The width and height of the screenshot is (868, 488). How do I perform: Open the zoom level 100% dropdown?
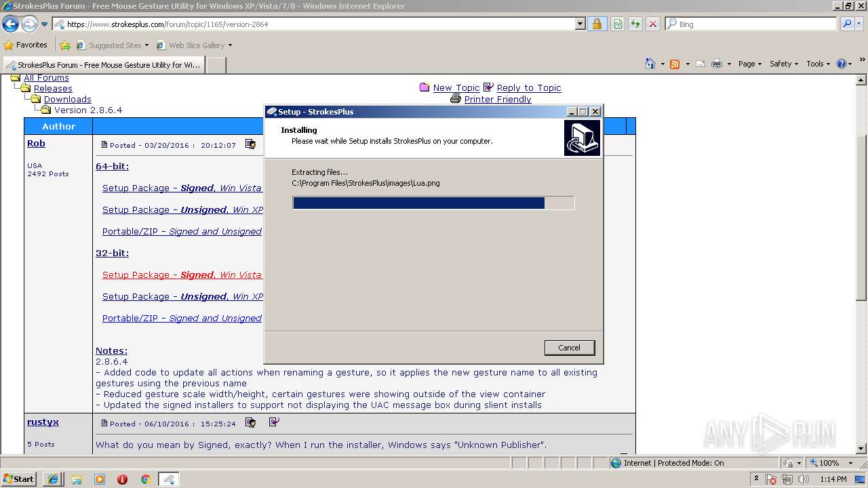850,463
